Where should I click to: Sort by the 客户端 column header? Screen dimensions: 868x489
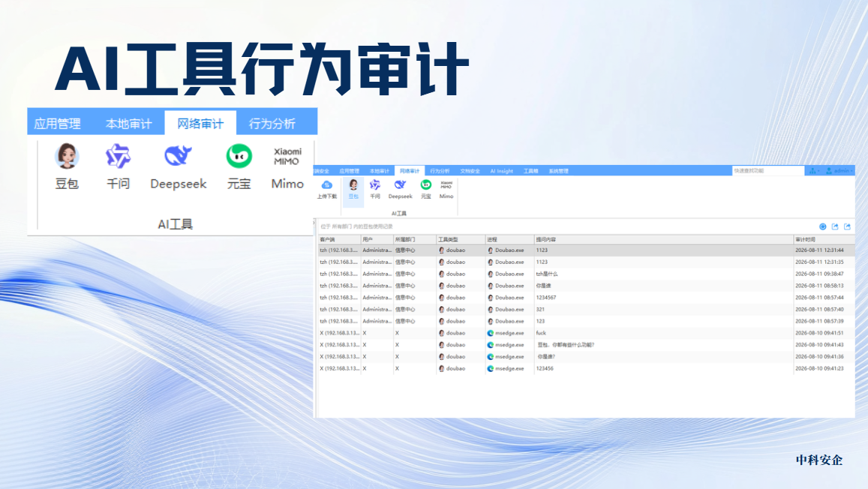[339, 239]
